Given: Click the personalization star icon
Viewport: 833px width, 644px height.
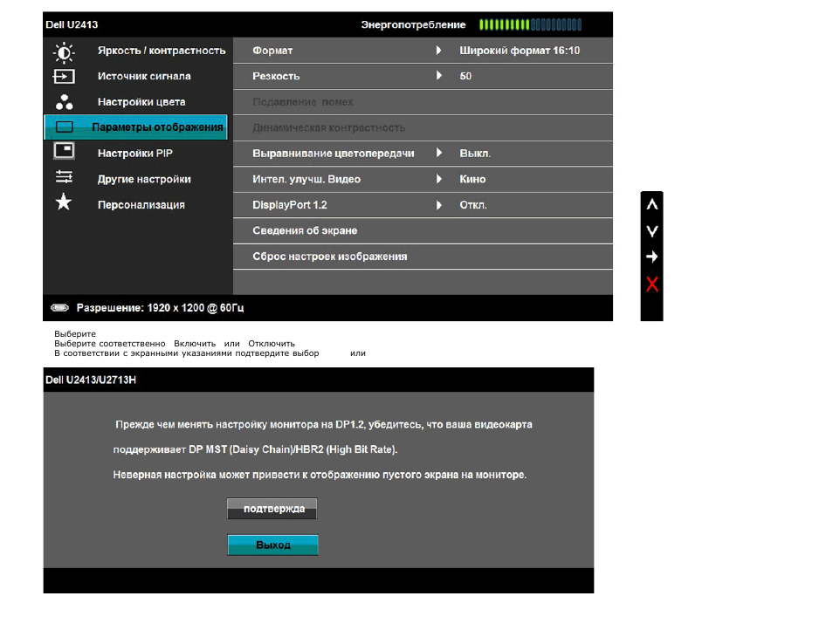Looking at the screenshot, I should [64, 204].
